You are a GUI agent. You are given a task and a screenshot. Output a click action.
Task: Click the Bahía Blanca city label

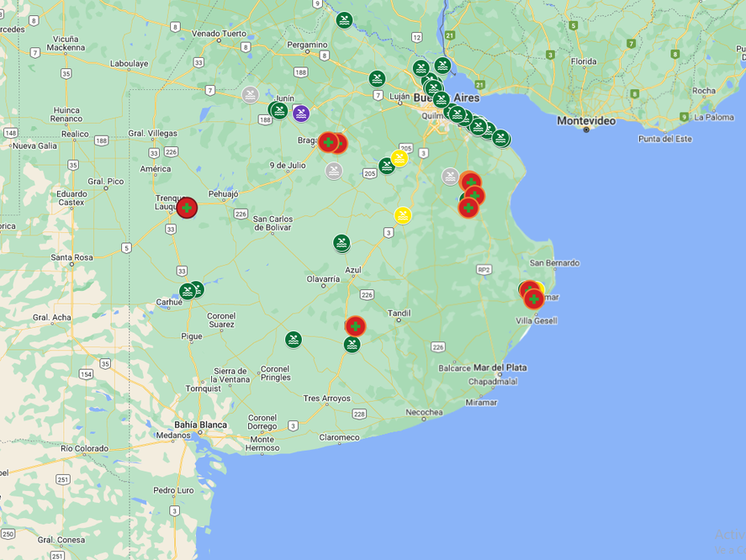pyautogui.click(x=200, y=425)
